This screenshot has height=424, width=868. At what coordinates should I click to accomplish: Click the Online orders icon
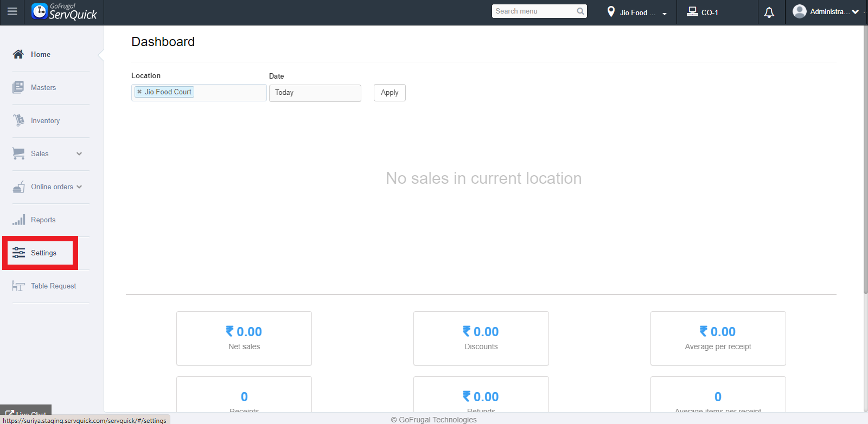point(18,187)
